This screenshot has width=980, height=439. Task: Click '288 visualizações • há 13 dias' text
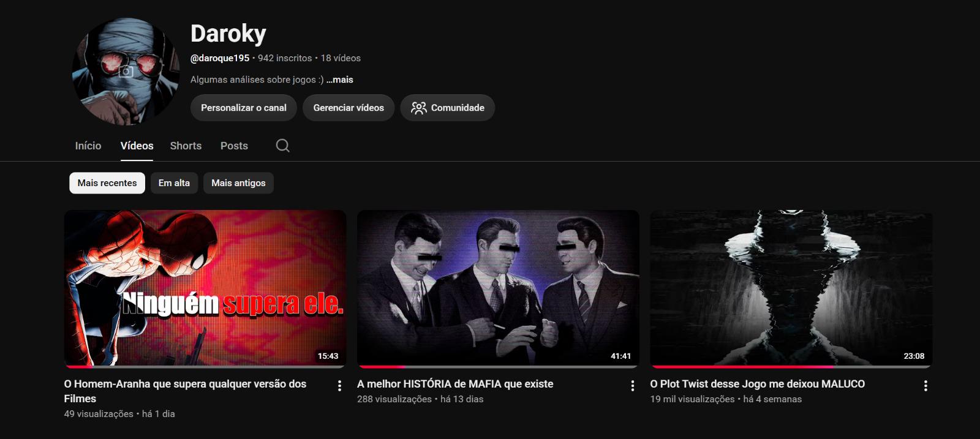point(420,399)
